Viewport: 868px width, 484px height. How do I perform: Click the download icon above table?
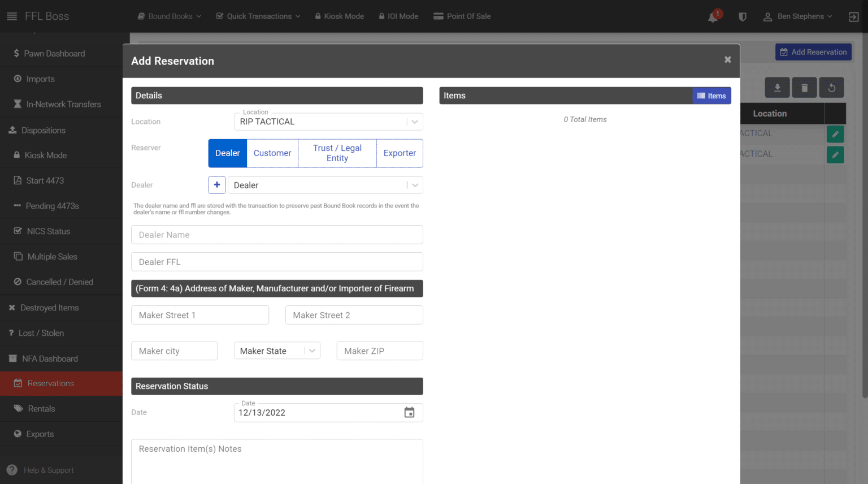[777, 88]
